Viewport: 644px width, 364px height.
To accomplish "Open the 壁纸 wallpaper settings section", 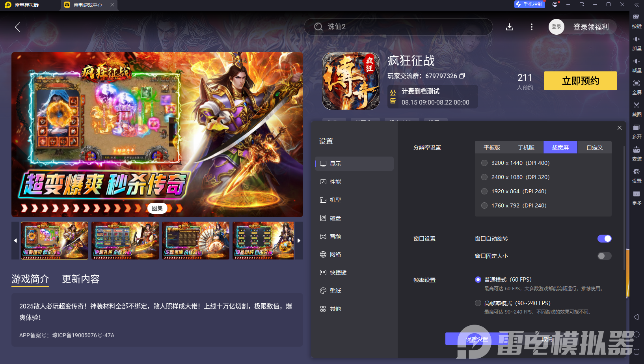I will (x=335, y=291).
